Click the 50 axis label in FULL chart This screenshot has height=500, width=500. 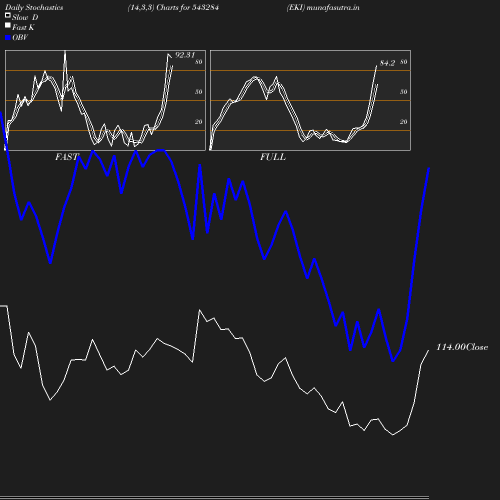pos(404,92)
